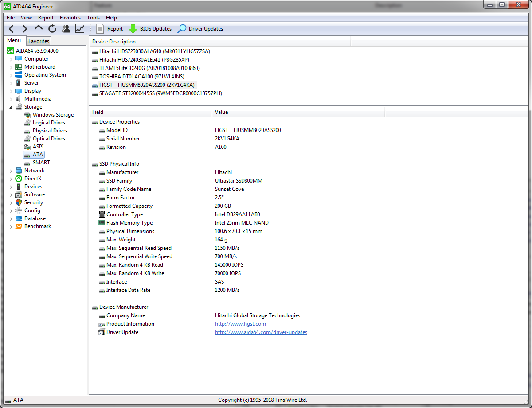Viewport: 532px width, 408px height.
Task: Click the Security shield icon
Action: [x=19, y=202]
